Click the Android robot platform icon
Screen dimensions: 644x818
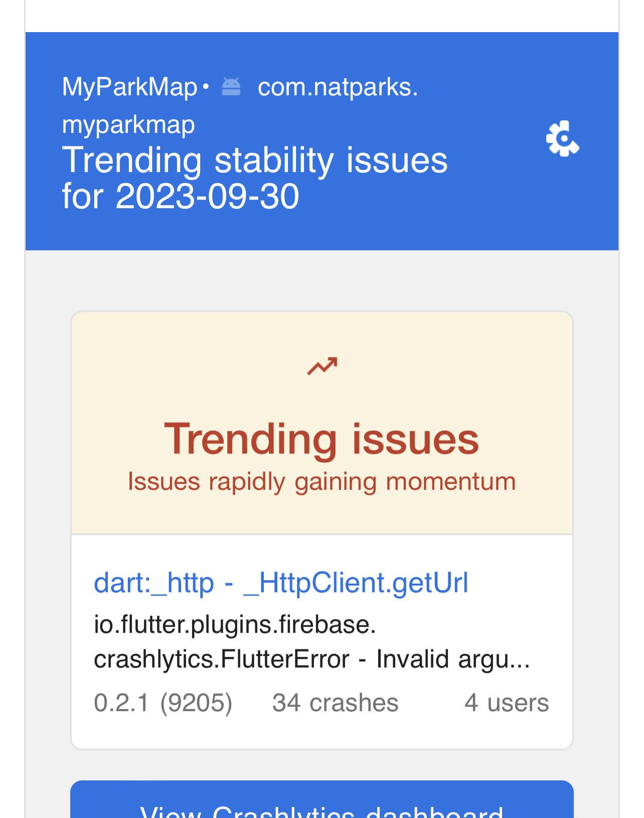tap(231, 87)
